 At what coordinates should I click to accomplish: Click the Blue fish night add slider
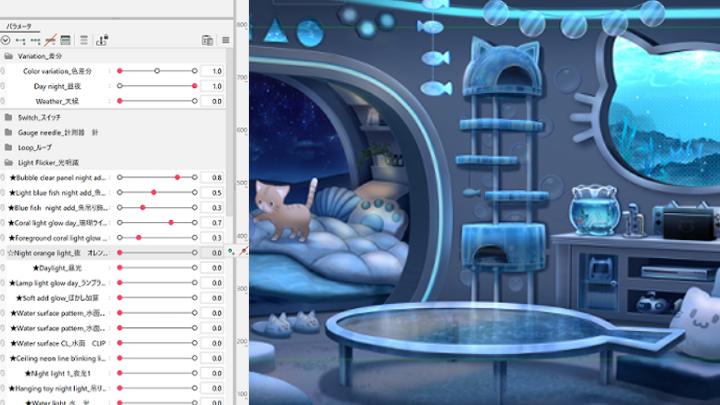point(157,208)
